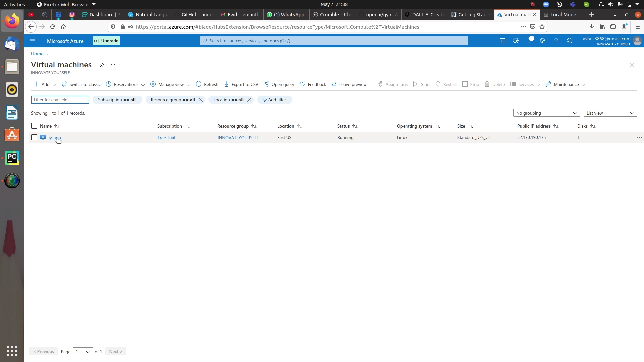644x362 pixels.
Task: Open the notifications bell
Action: tap(529, 41)
